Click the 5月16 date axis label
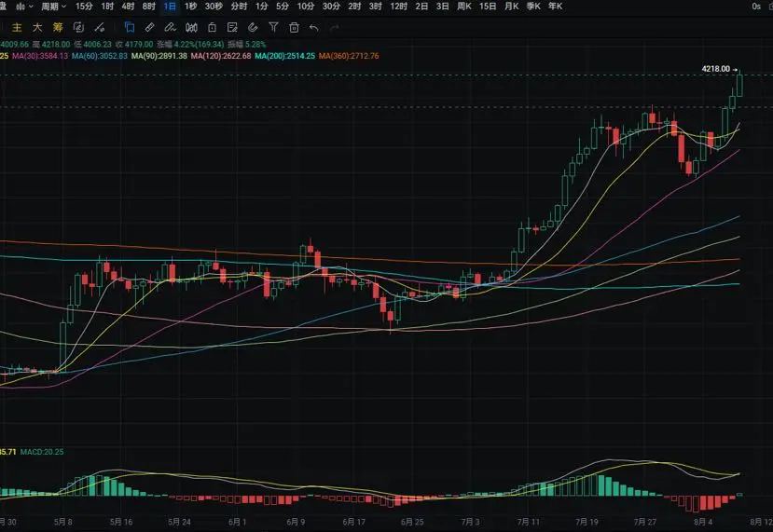The height and width of the screenshot is (532, 773). pyautogui.click(x=121, y=522)
